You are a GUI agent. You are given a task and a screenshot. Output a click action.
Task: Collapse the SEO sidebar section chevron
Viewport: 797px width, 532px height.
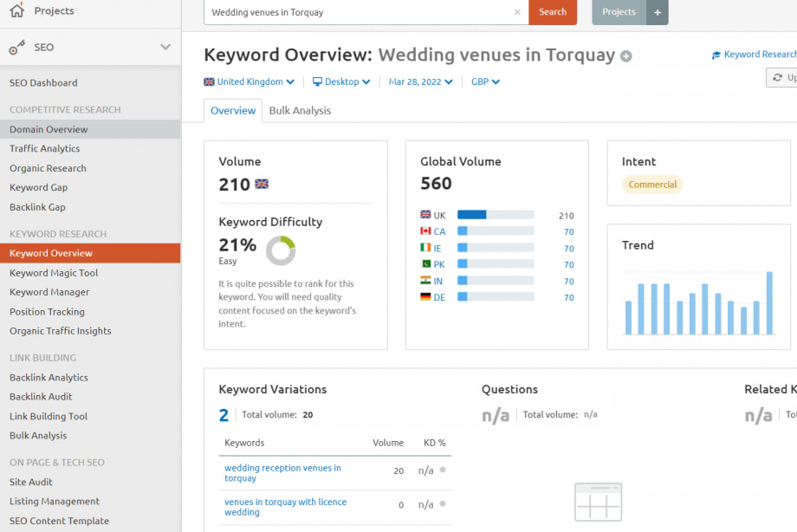tap(165, 48)
